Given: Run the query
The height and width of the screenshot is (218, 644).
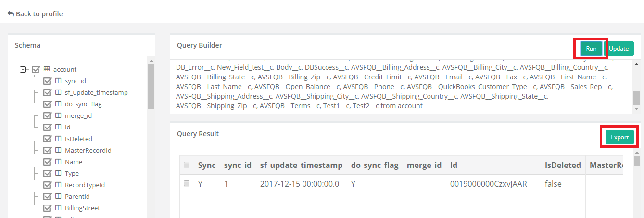Looking at the screenshot, I should tap(591, 49).
